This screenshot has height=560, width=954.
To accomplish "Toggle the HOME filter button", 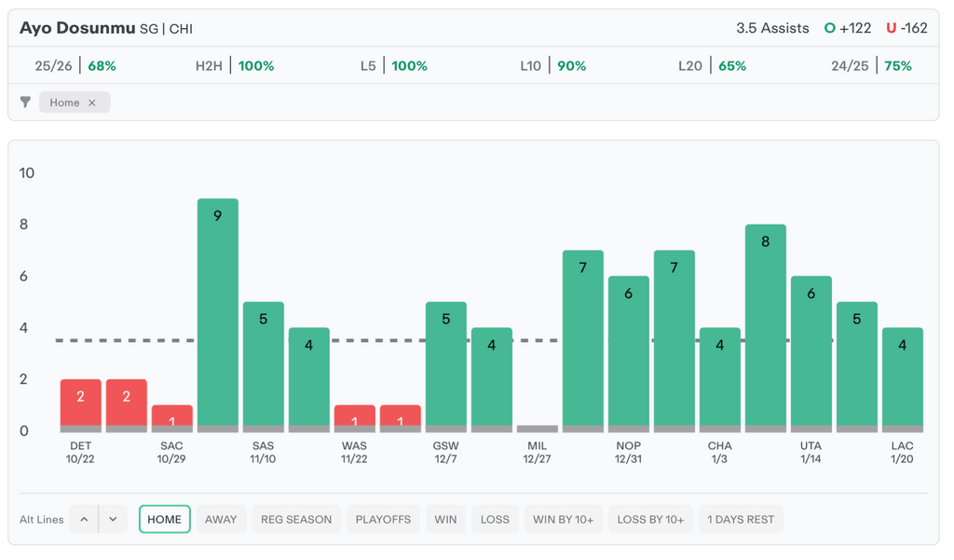I will [x=165, y=519].
